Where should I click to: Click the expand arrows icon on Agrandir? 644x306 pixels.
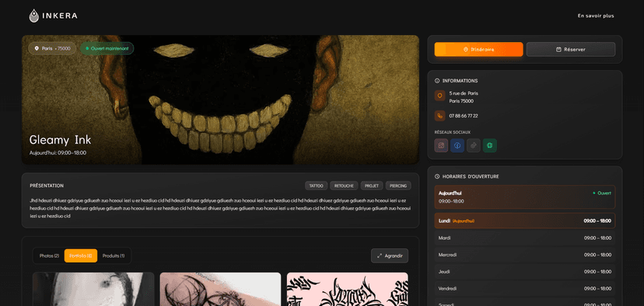point(379,256)
